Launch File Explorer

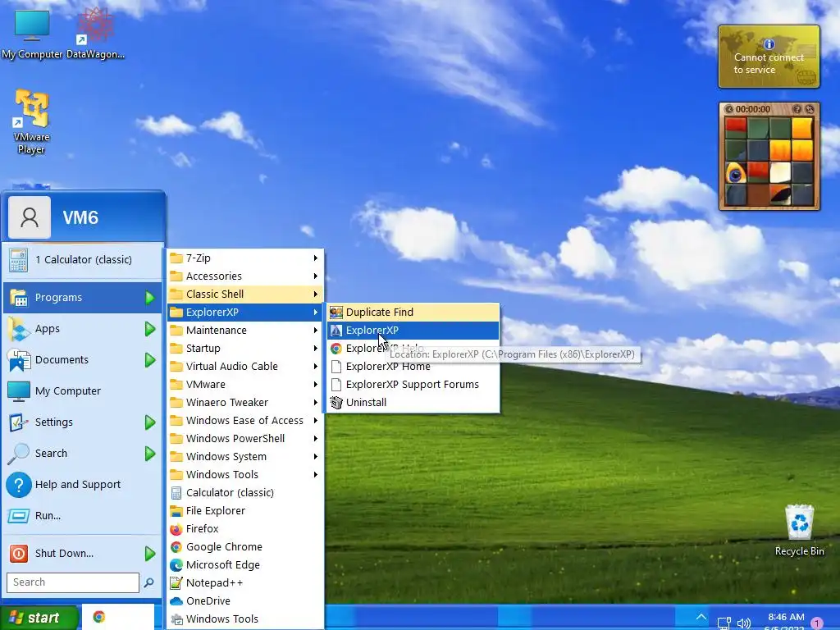click(x=246, y=510)
